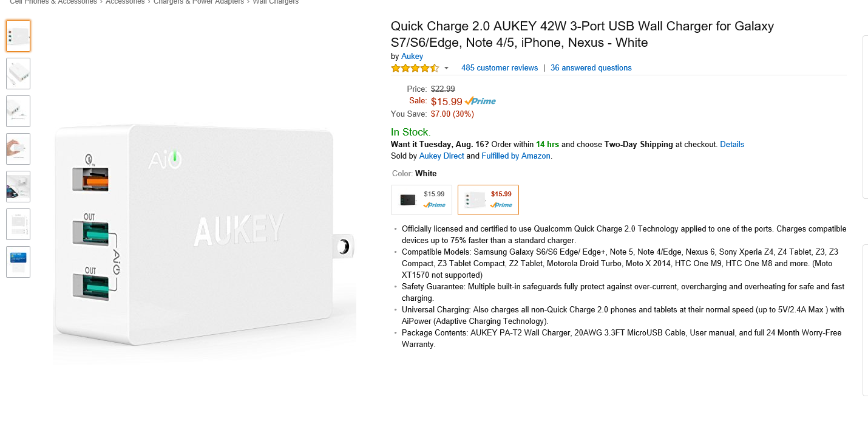Image resolution: width=868 pixels, height=426 pixels.
Task: Go to Wall Chargers breadcrumb
Action: click(x=276, y=2)
